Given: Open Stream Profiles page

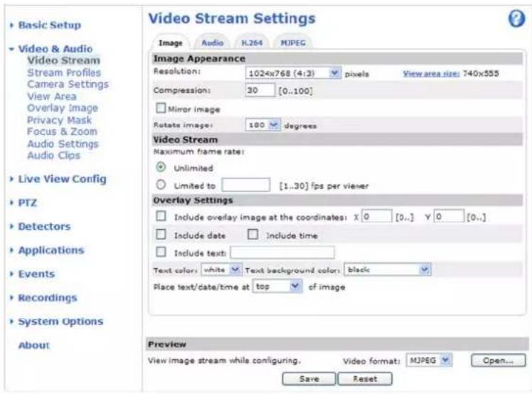Looking at the screenshot, I should click(x=64, y=73).
